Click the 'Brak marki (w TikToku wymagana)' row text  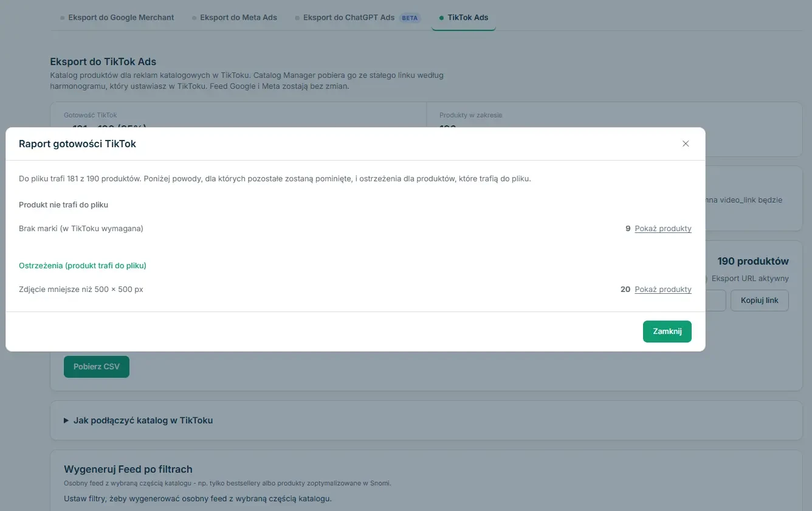[x=81, y=229]
